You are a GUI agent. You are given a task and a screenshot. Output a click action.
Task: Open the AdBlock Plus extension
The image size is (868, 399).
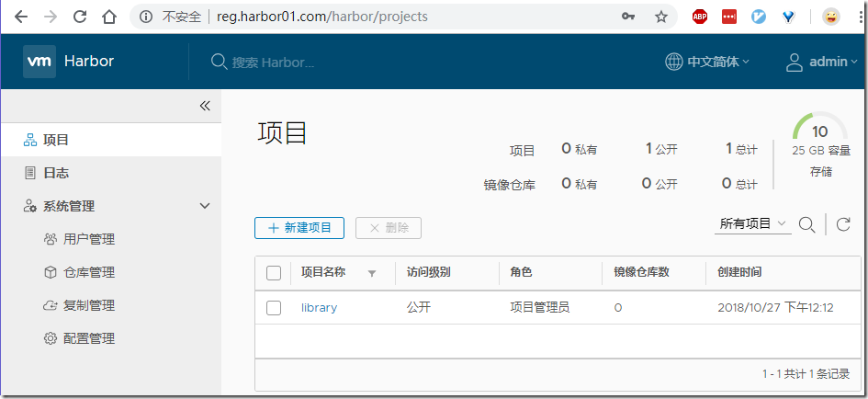pos(699,17)
